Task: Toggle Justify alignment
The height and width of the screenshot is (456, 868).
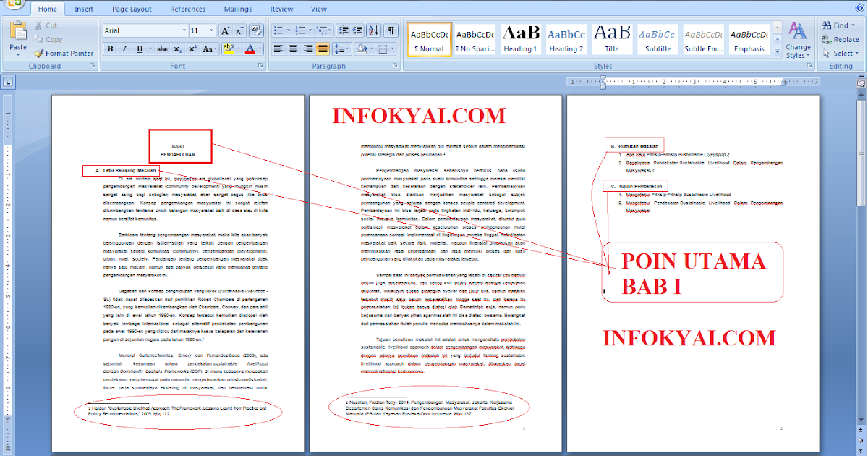Action: (x=323, y=48)
